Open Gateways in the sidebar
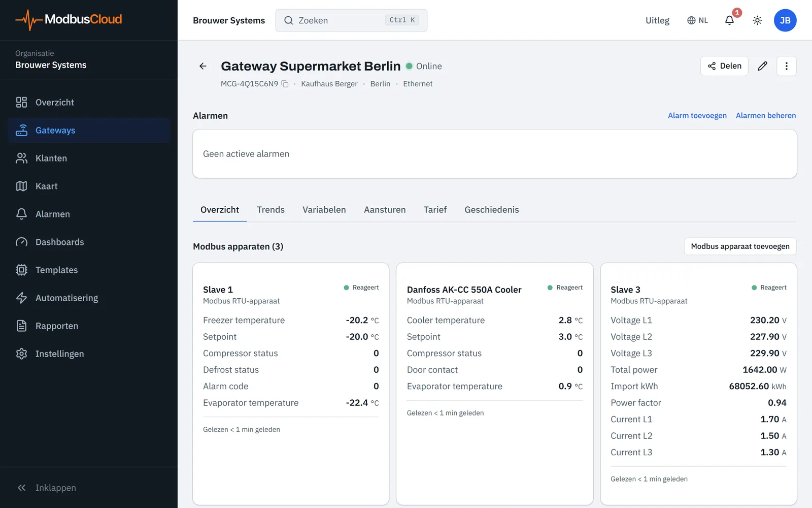812x508 pixels. click(x=89, y=130)
